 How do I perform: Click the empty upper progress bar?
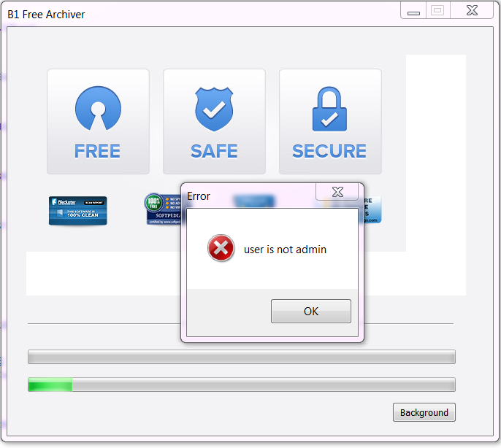coord(242,357)
